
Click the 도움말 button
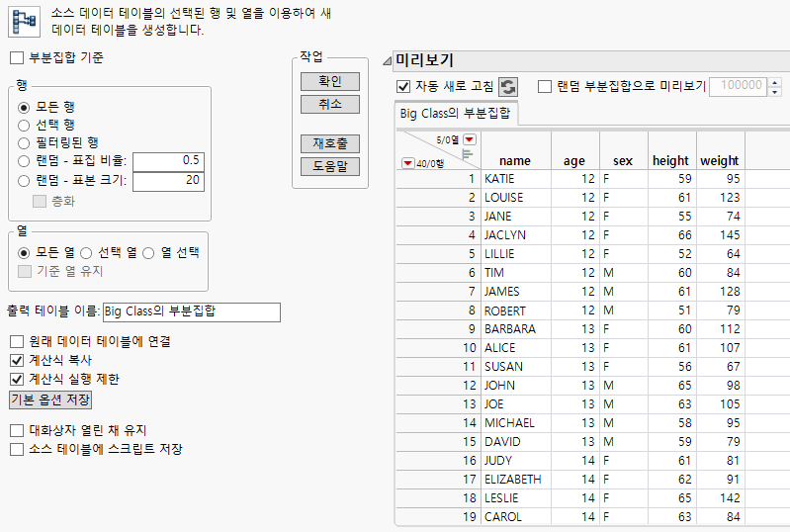click(x=330, y=166)
